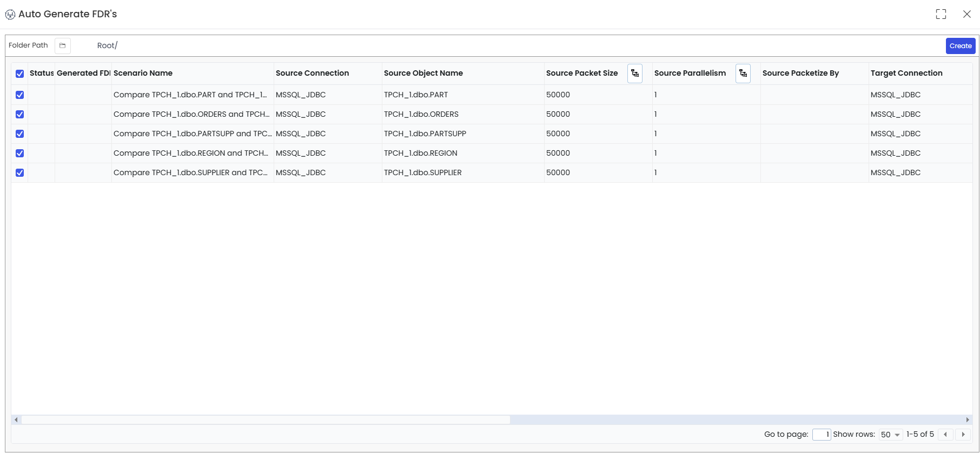Click the source object 'TPCH_1.dbo.PART' cell
The height and width of the screenshot is (453, 980).
(x=463, y=95)
